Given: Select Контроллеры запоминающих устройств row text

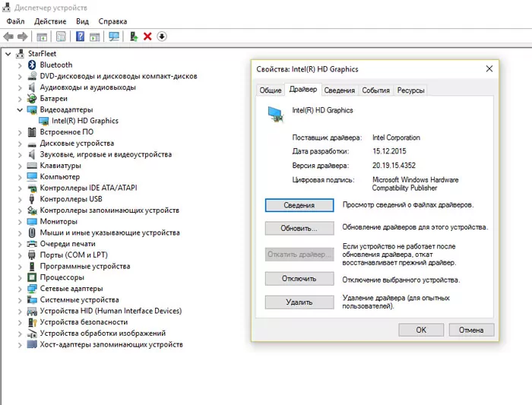Looking at the screenshot, I should point(109,210).
